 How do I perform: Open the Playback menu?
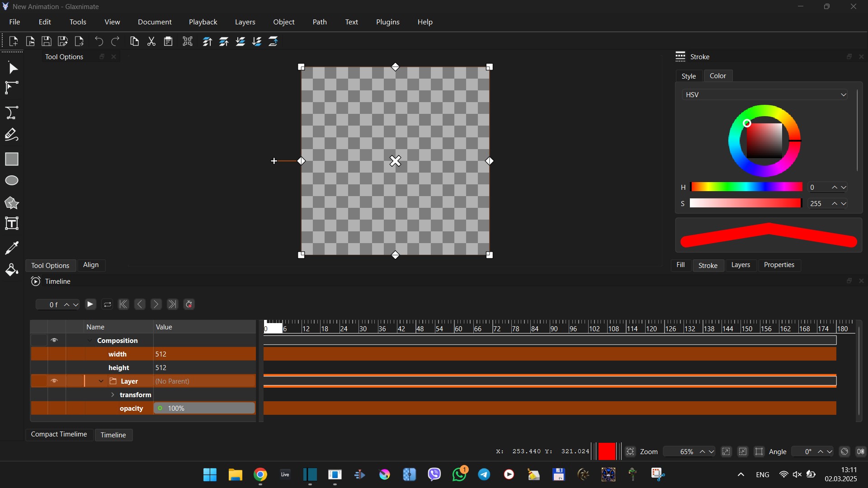(x=203, y=22)
